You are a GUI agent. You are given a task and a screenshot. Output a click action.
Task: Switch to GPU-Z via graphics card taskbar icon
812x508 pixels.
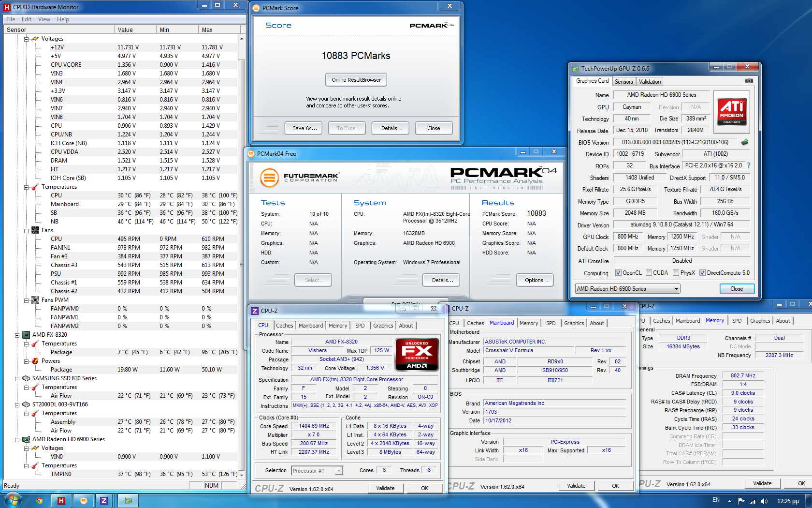(x=128, y=501)
